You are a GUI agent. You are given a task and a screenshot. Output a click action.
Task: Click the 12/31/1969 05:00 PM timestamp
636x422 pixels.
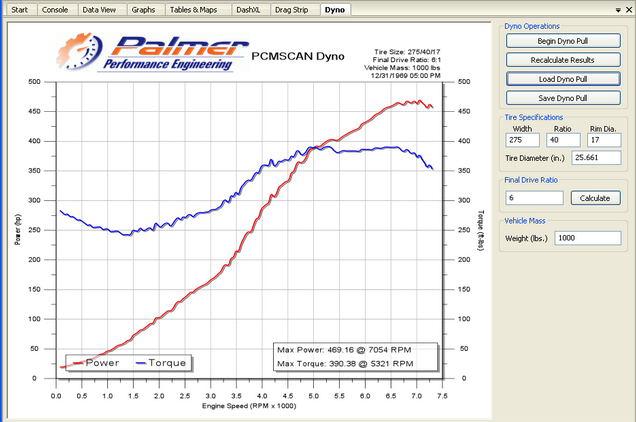(406, 75)
